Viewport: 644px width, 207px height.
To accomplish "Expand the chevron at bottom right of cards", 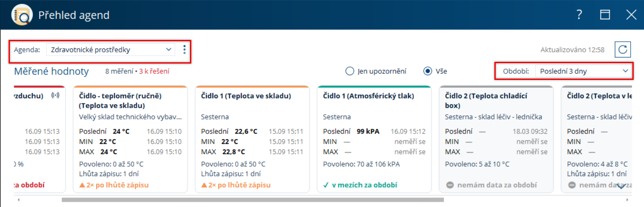I will [x=621, y=186].
